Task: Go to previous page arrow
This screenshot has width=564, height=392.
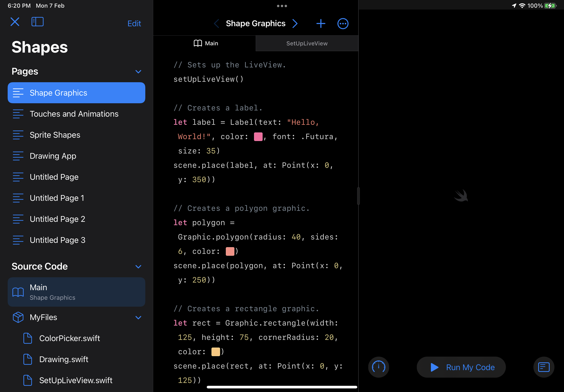Action: coord(216,24)
